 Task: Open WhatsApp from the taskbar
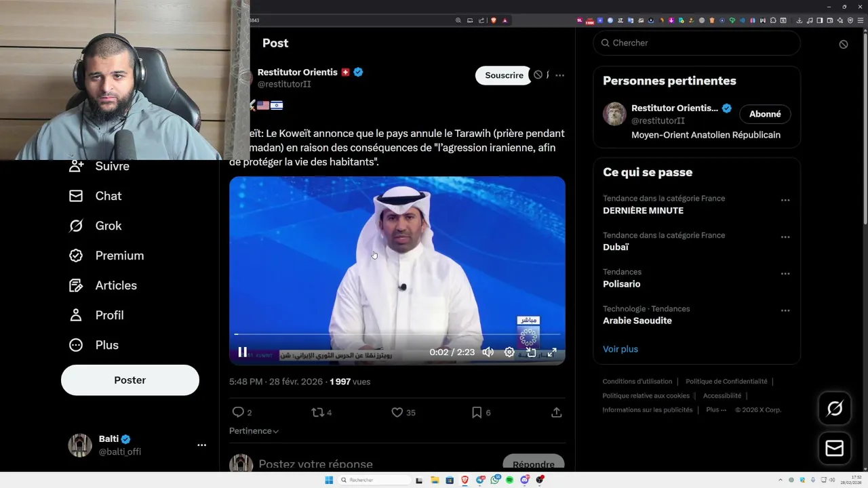coord(495,480)
